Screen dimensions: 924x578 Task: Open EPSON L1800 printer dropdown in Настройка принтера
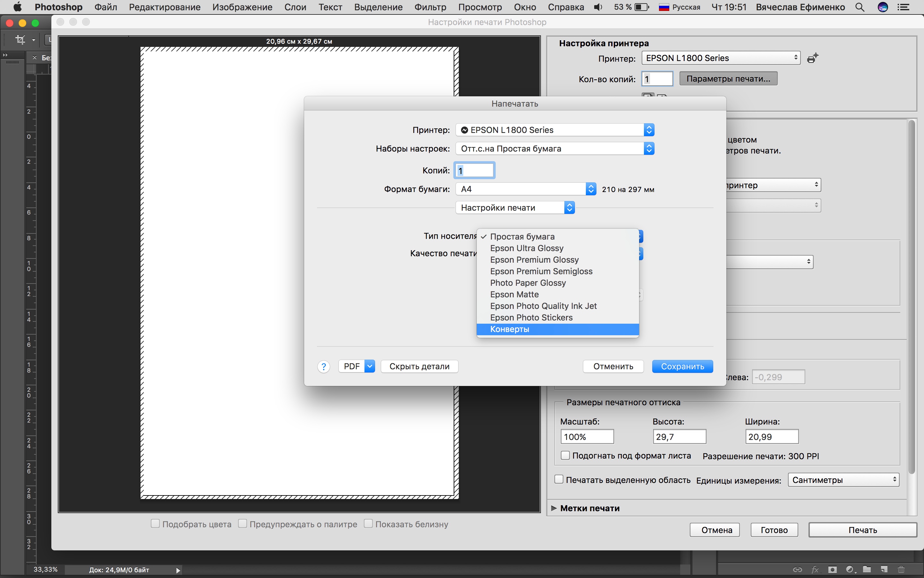tap(721, 58)
